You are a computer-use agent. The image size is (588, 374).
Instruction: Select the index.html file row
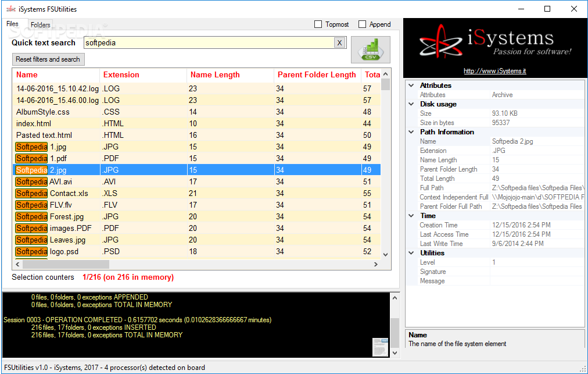click(x=197, y=123)
